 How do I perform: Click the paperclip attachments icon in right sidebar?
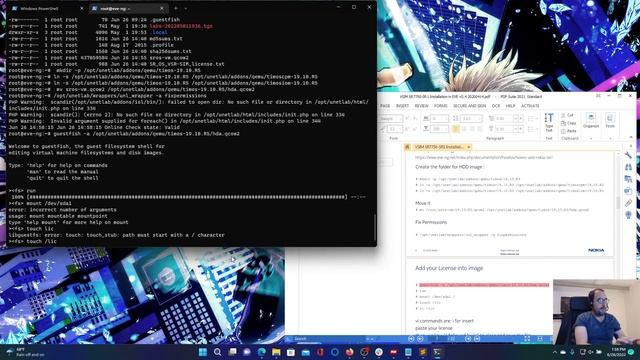628,203
